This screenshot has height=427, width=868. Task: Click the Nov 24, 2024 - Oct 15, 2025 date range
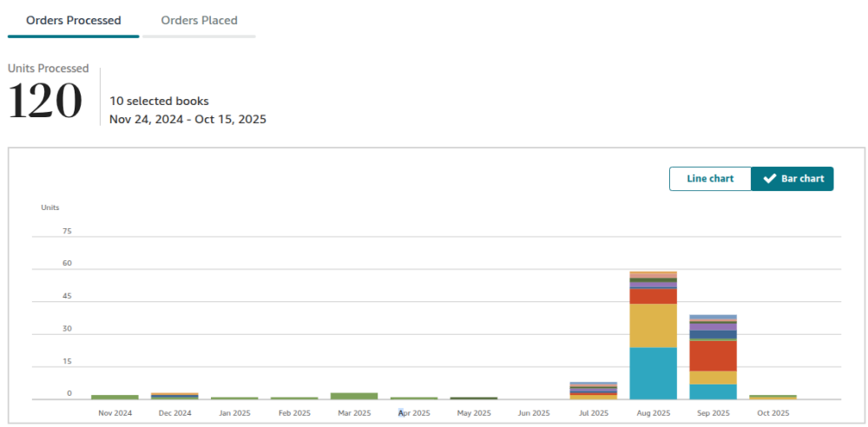[x=187, y=119]
